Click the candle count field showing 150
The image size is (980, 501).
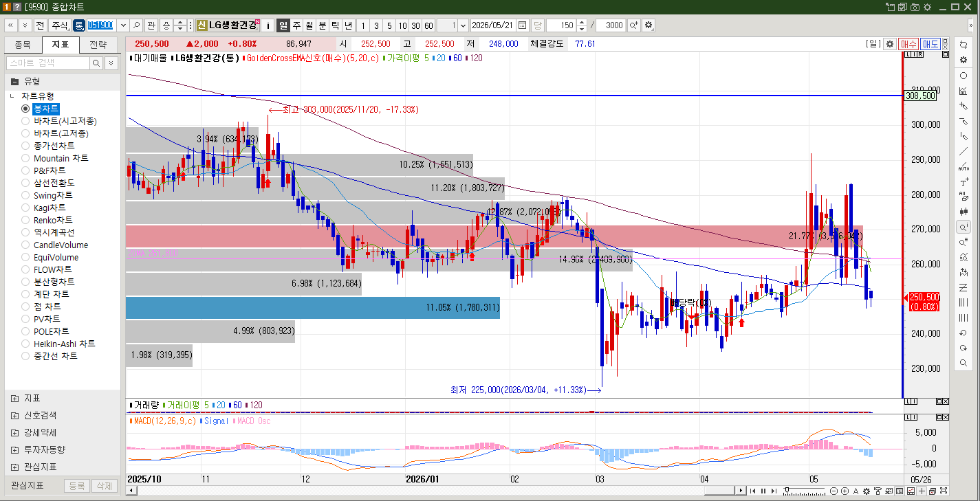pyautogui.click(x=560, y=25)
